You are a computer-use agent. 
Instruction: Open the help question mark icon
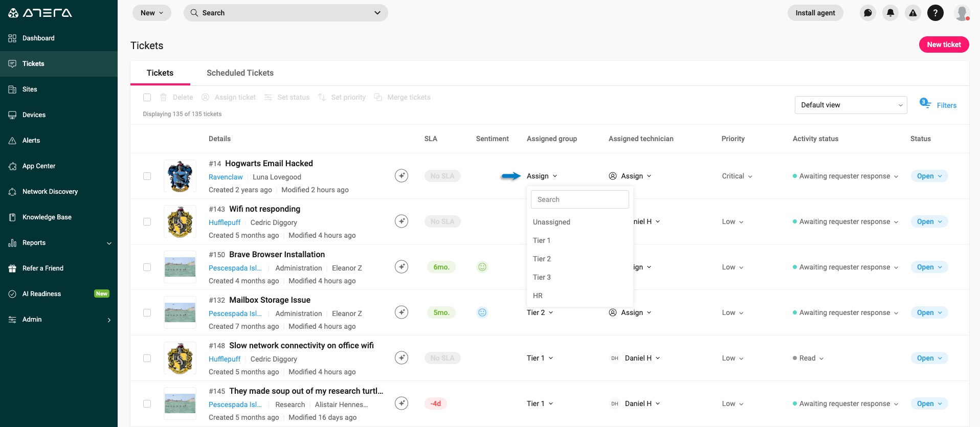(x=935, y=13)
